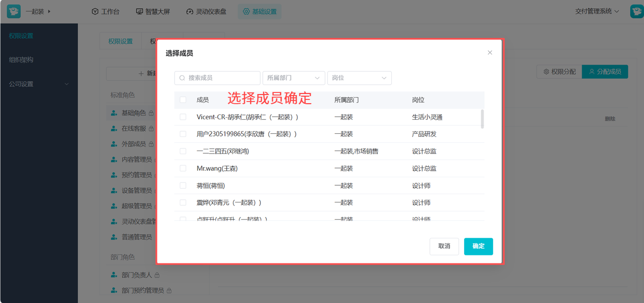Click the person icon beside 部门负责人
The height and width of the screenshot is (303, 644).
(114, 275)
